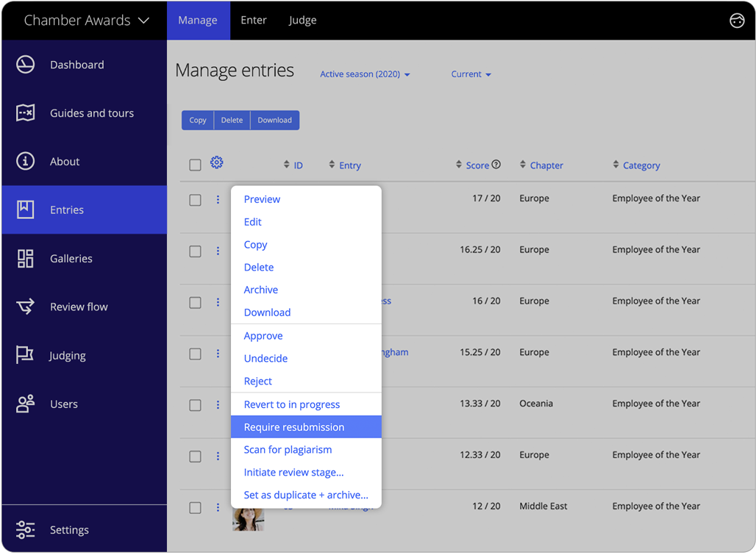Expand the Current filter dropdown
The width and height of the screenshot is (756, 555).
click(471, 74)
